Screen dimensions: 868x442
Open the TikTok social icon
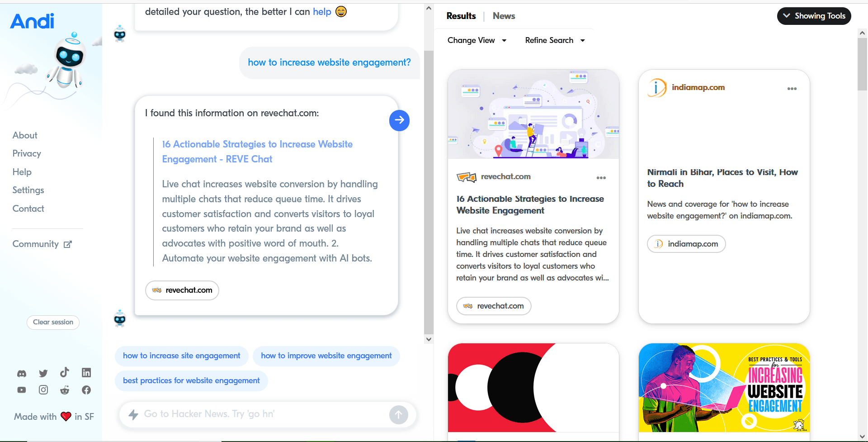65,372
